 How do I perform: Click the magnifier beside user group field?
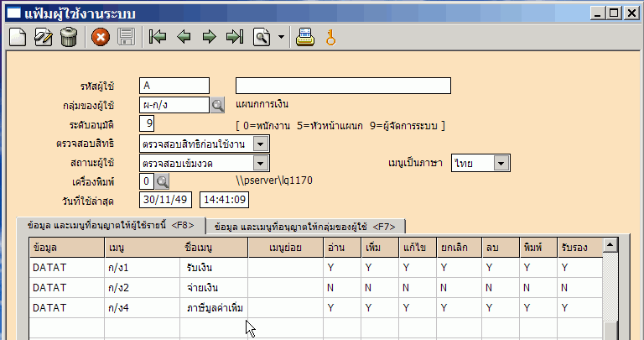click(218, 105)
